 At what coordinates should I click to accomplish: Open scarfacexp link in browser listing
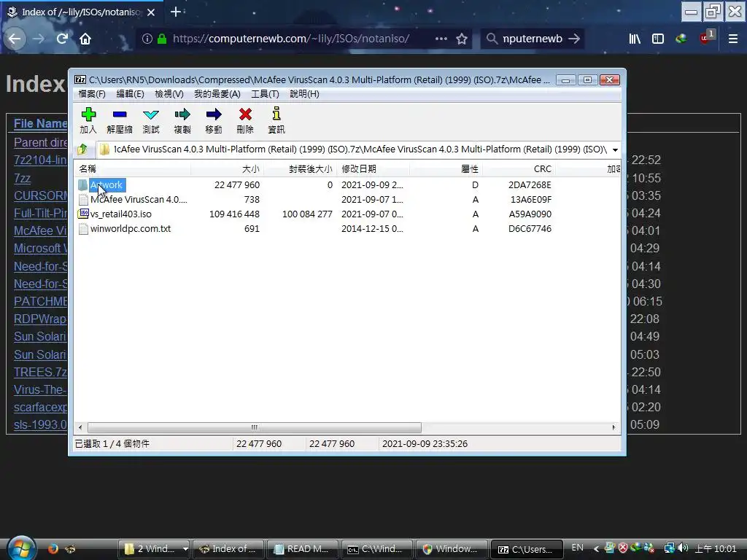41,407
